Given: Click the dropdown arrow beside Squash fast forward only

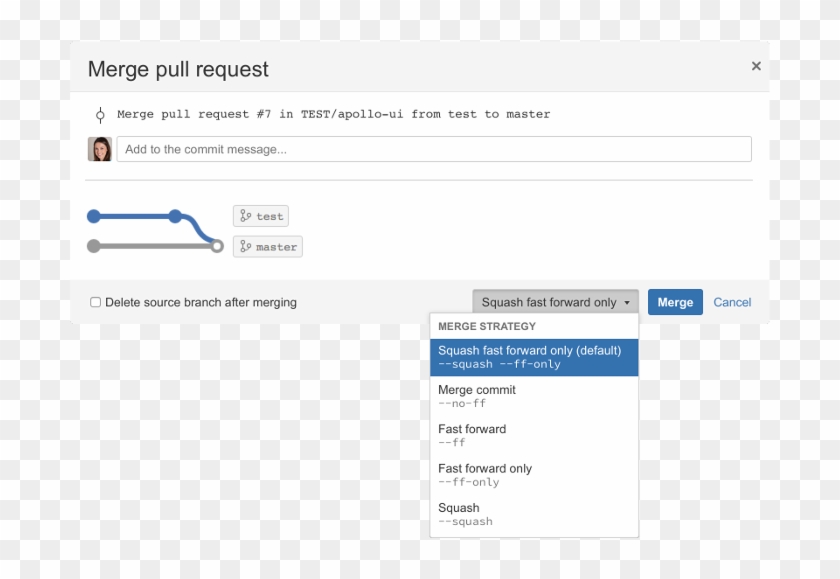Looking at the screenshot, I should coord(629,301).
